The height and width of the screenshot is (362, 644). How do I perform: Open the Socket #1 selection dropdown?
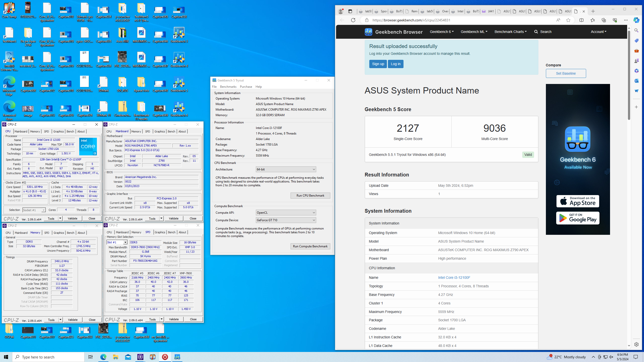coord(34,210)
